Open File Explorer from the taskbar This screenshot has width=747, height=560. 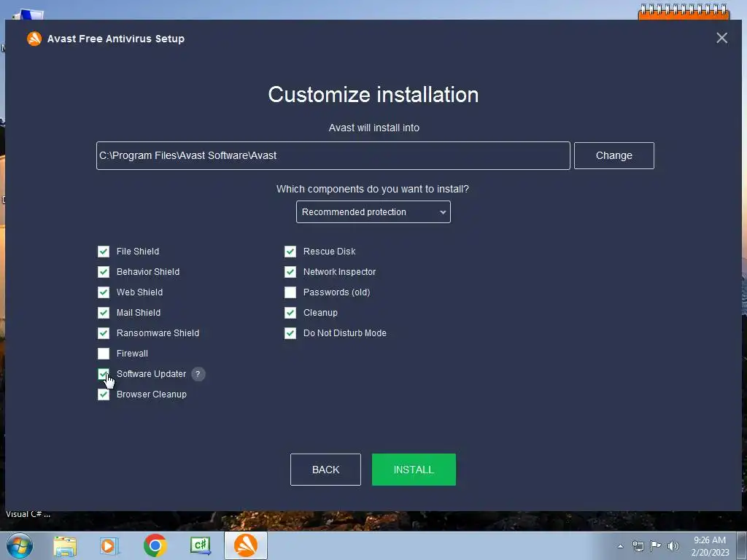(65, 546)
